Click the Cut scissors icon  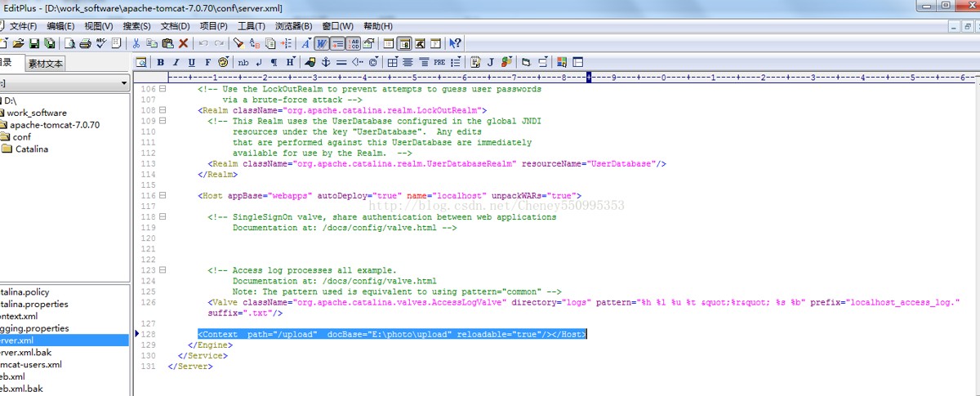137,43
